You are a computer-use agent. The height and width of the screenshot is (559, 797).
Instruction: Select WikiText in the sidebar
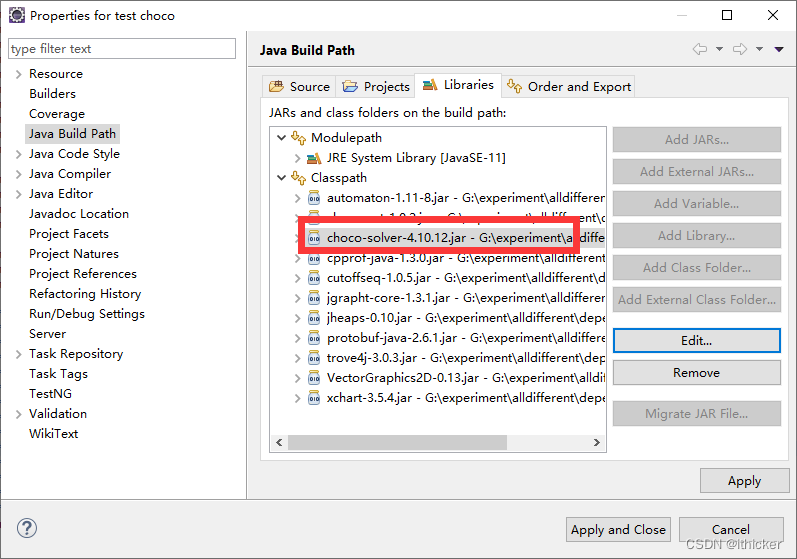(53, 434)
